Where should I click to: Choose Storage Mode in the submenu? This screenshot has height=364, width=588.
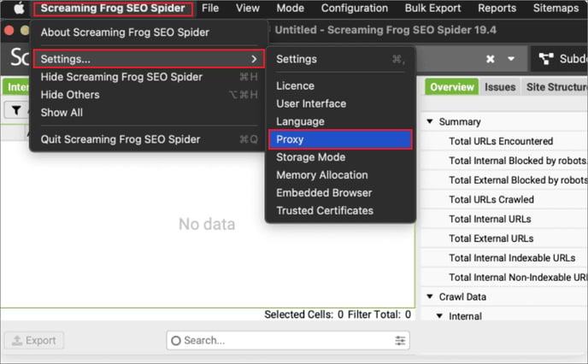click(310, 157)
